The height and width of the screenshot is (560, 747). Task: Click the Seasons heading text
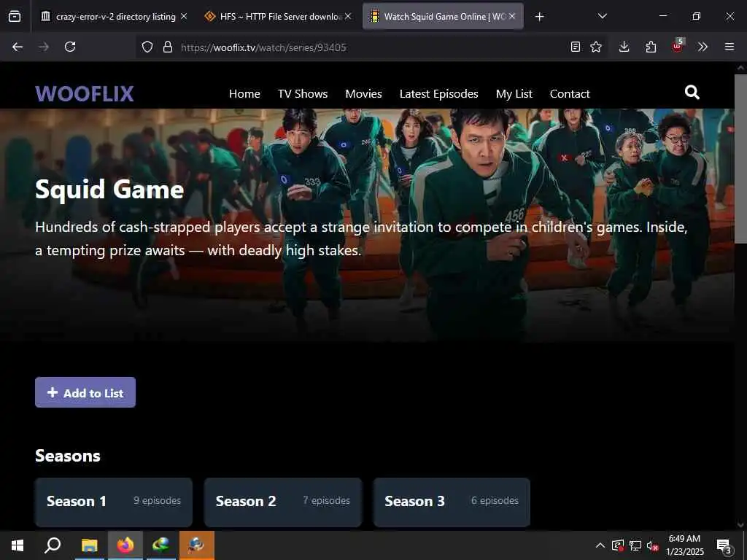click(x=68, y=456)
